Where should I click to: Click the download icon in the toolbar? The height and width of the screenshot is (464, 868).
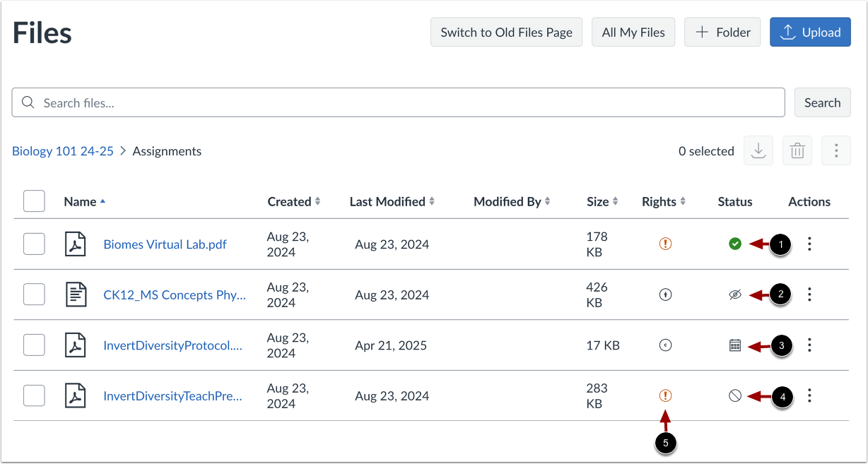tap(758, 150)
